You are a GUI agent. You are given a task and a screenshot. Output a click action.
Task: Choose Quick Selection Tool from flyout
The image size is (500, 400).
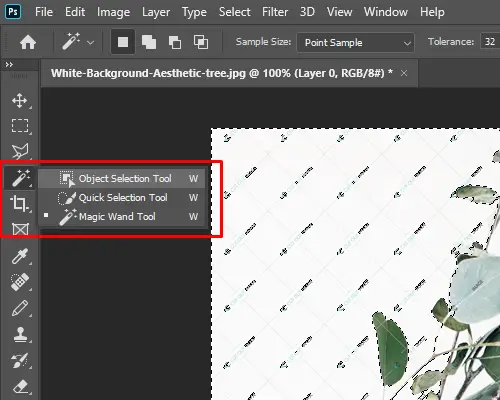(x=122, y=197)
